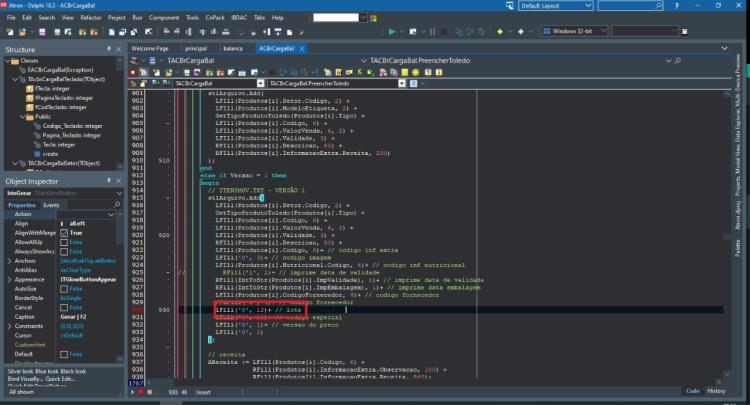The width and height of the screenshot is (750, 405).
Task: Click the Toggle Form/Unit icon
Action: pyautogui.click(x=134, y=32)
